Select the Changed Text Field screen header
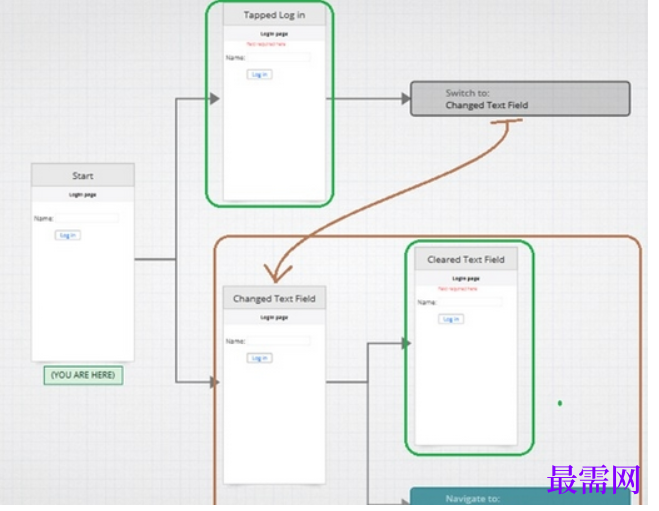659x511 pixels. click(x=274, y=298)
